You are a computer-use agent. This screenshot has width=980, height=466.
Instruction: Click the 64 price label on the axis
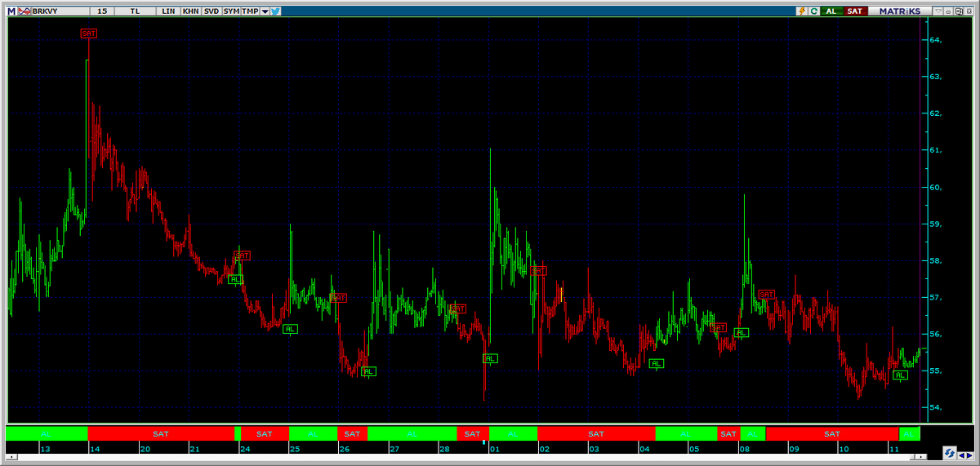click(x=935, y=40)
